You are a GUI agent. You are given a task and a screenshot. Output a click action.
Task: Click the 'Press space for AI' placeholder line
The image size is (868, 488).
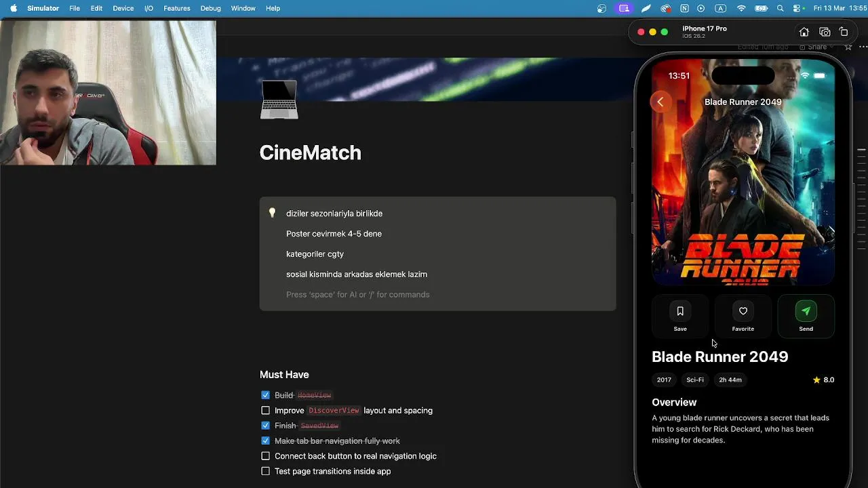click(x=357, y=295)
